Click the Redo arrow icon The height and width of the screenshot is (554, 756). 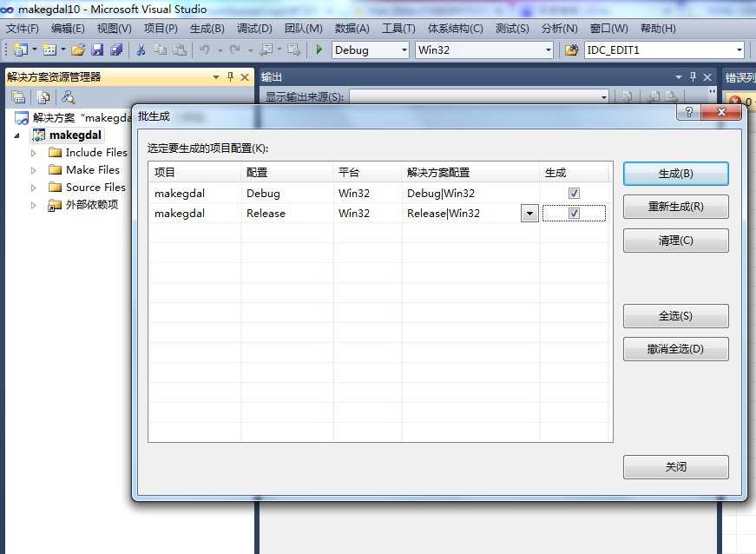235,49
